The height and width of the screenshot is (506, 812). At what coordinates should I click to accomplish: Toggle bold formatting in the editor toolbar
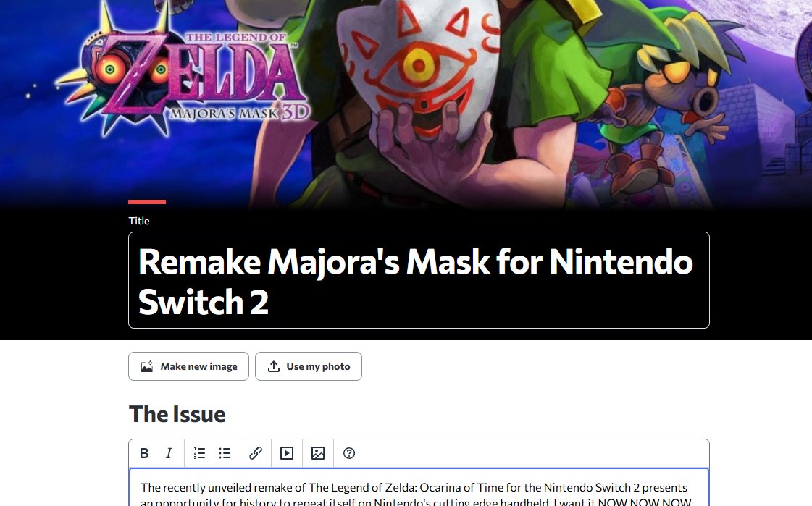[144, 453]
